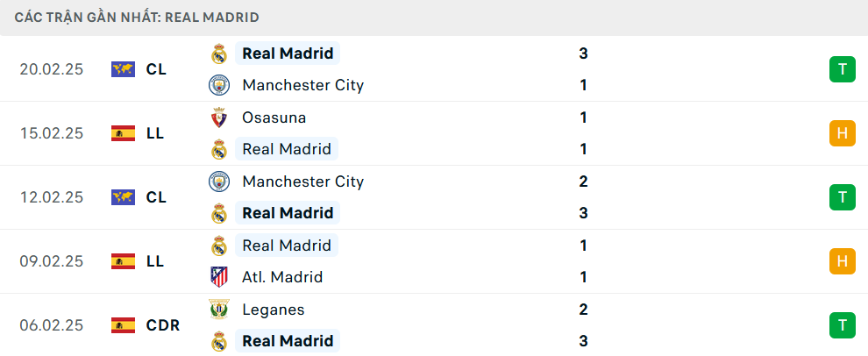Open the Osasuna team link
This screenshot has width=868, height=356.
274,117
